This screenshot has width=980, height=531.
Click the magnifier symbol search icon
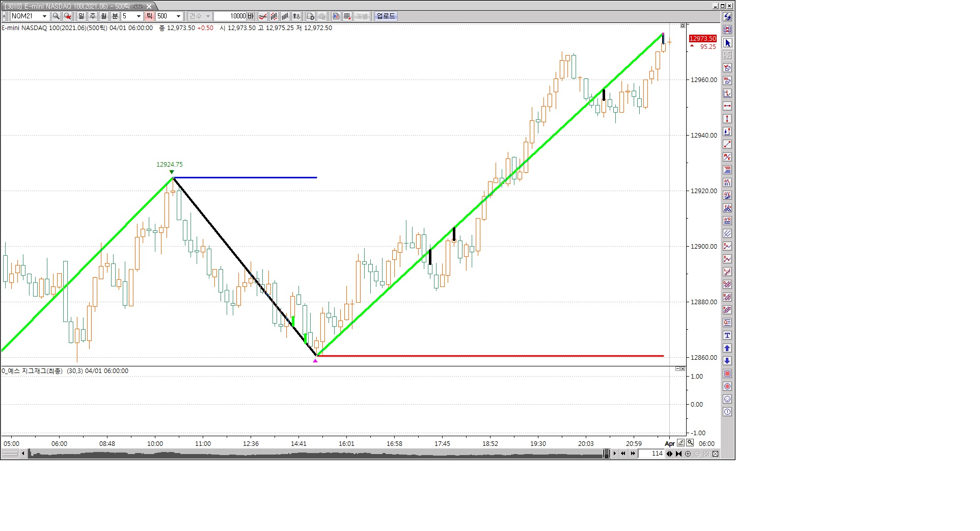[x=56, y=16]
